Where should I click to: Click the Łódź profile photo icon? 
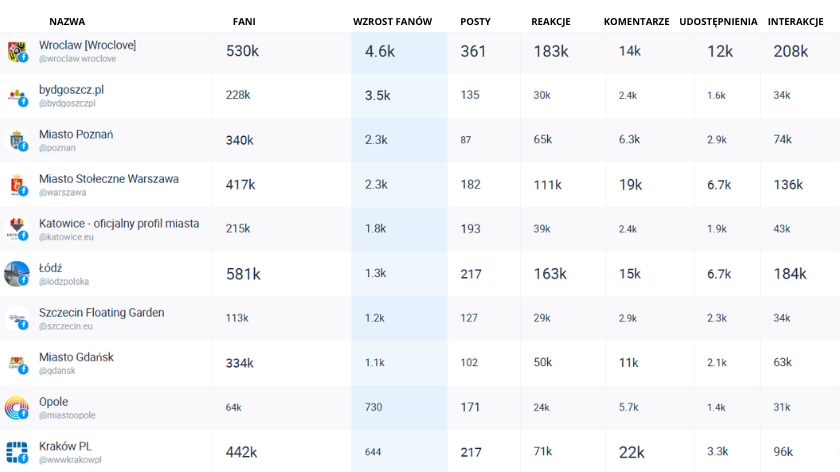(16, 274)
